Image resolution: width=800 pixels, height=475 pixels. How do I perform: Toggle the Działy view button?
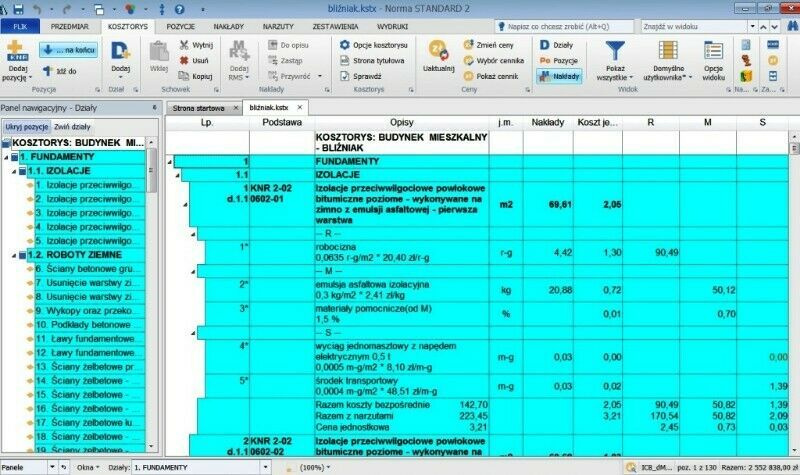pos(556,46)
